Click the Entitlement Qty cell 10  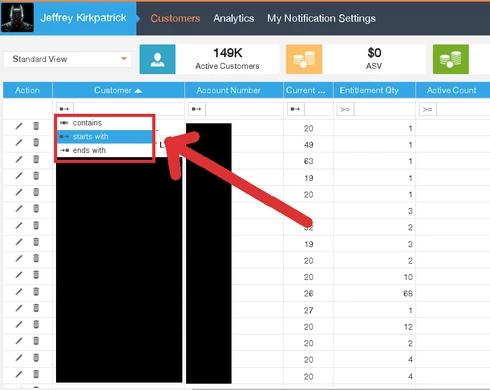(408, 277)
